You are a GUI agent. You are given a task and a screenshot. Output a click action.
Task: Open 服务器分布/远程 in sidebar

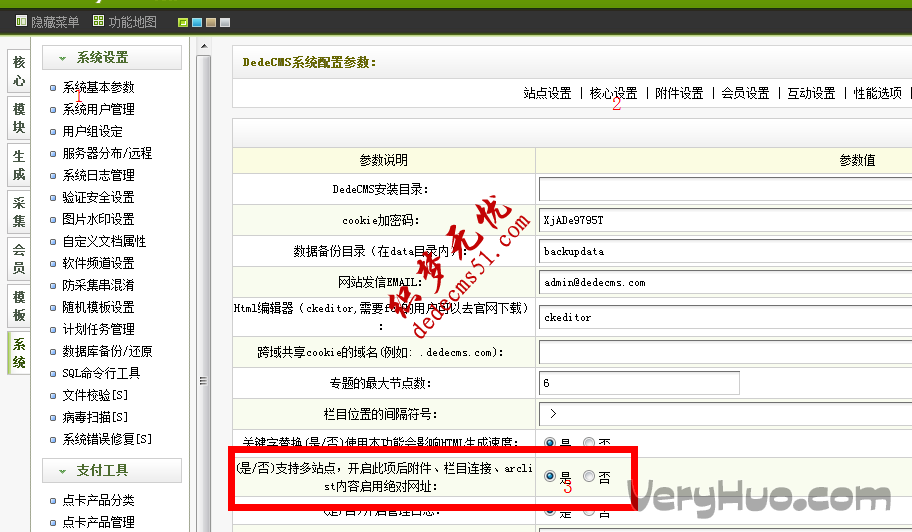click(107, 153)
